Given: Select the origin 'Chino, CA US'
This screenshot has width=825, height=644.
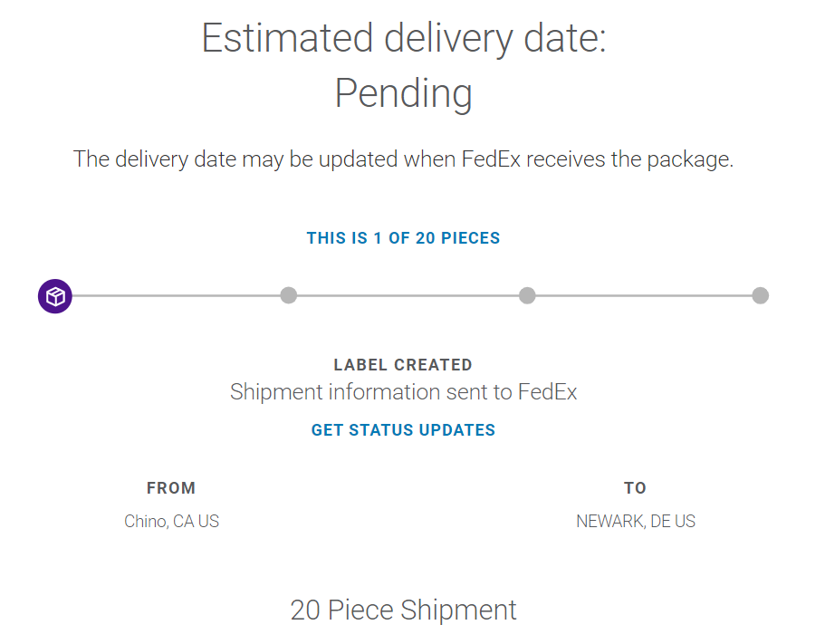Looking at the screenshot, I should point(171,522).
